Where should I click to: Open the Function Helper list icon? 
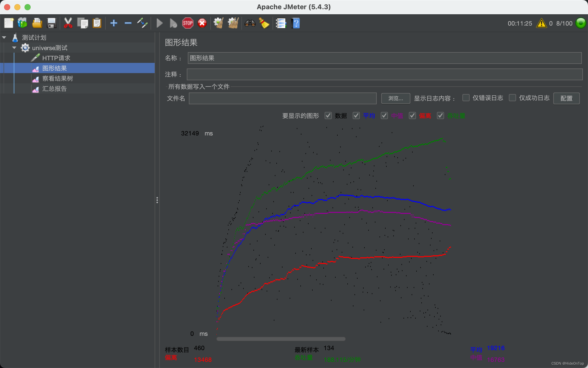tap(281, 23)
